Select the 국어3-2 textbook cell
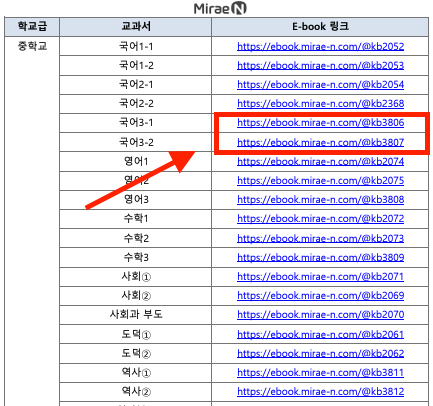The height and width of the screenshot is (406, 433). point(136,142)
